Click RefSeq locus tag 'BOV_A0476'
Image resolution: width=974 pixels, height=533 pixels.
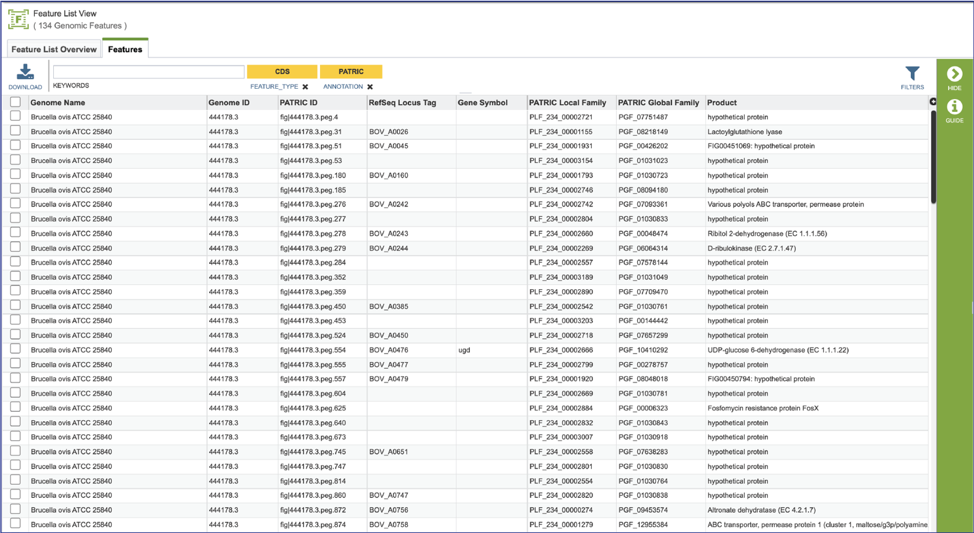(389, 350)
